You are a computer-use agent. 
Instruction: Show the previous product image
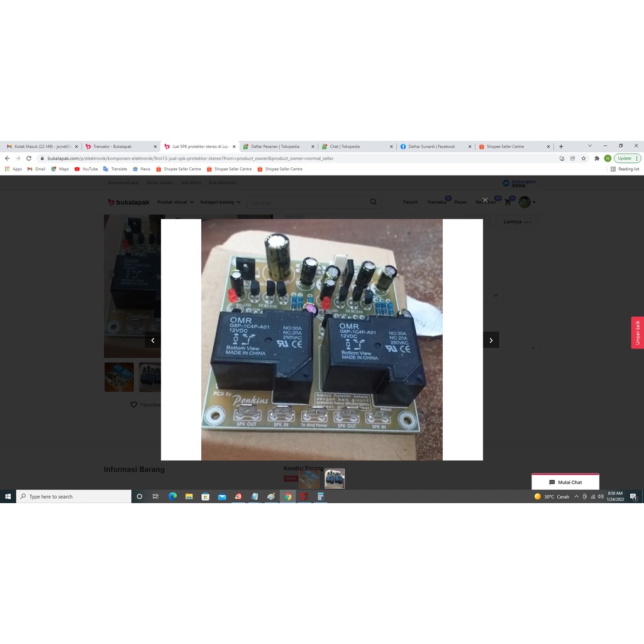(153, 340)
